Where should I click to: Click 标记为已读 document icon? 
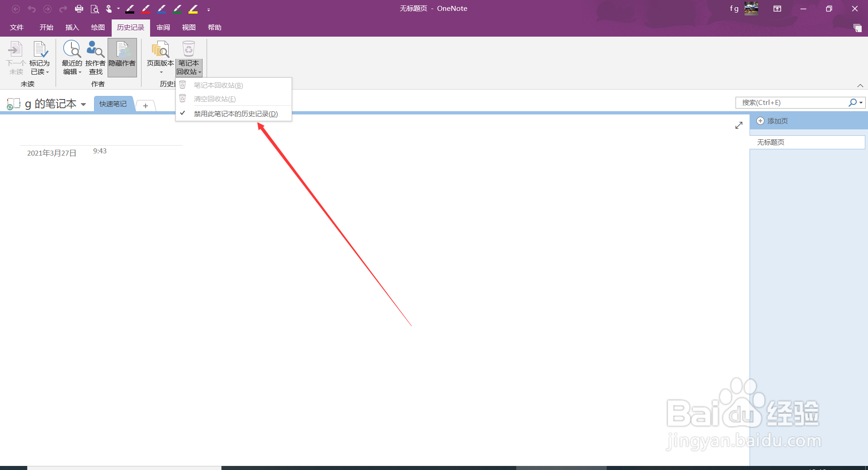[x=40, y=49]
